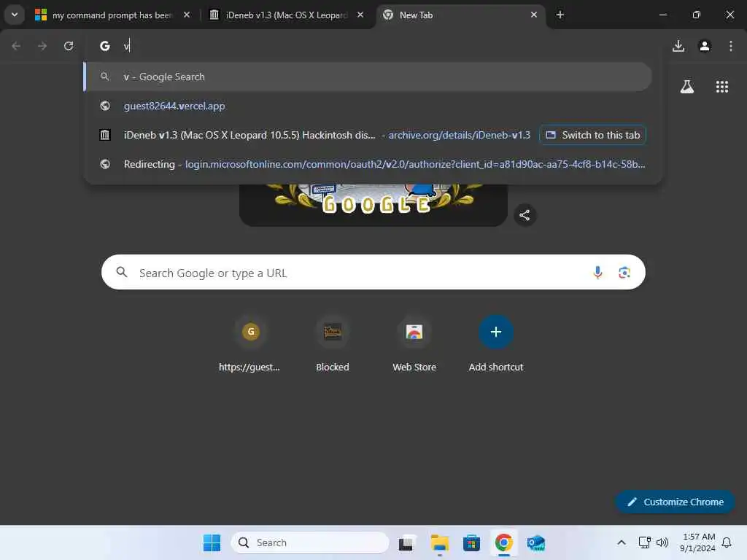Go back with the back arrow
The height and width of the screenshot is (560, 747).
(x=16, y=46)
